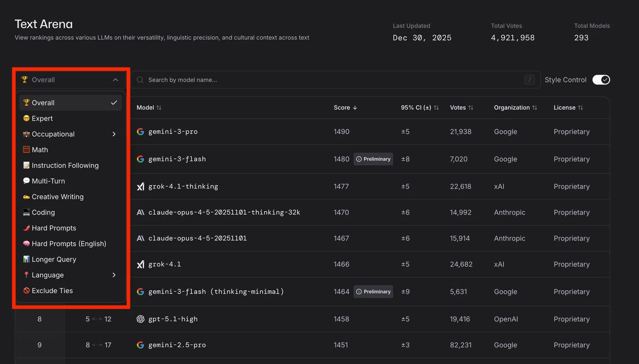
Task: Expand the Language submenu
Action: point(70,275)
